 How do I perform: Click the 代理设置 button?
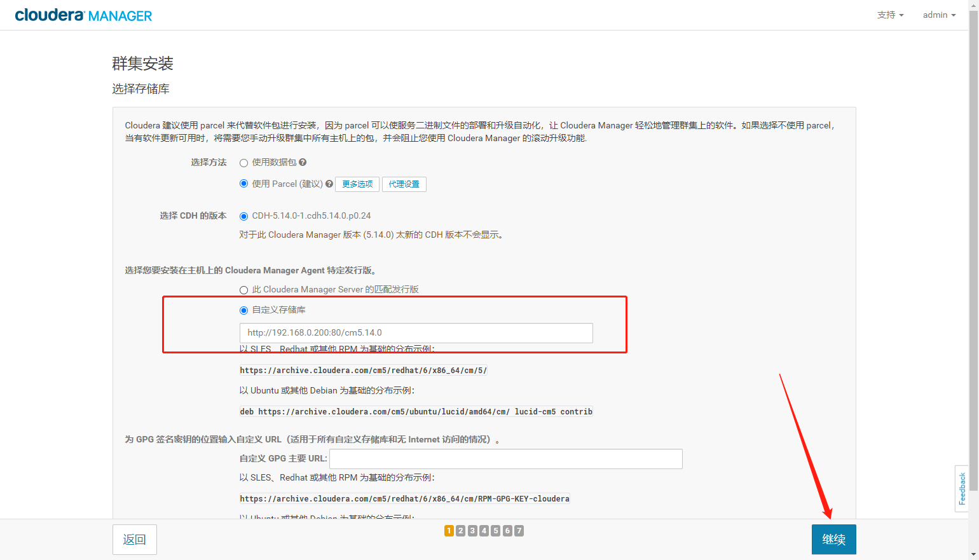[x=404, y=184]
